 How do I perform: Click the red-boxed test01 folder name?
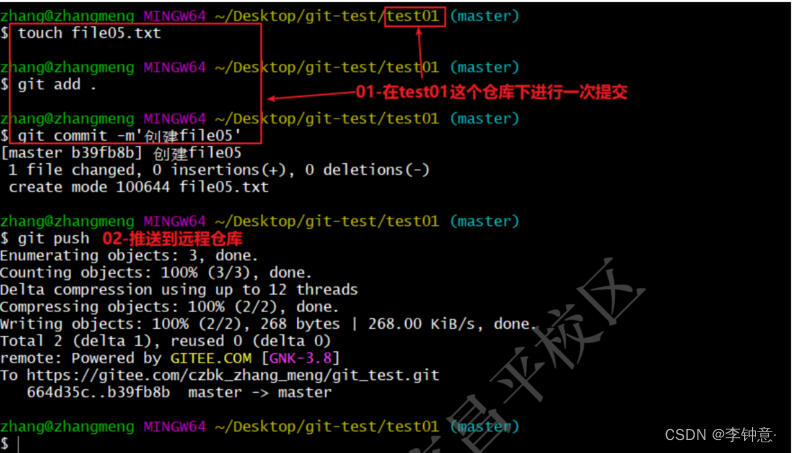tap(413, 16)
